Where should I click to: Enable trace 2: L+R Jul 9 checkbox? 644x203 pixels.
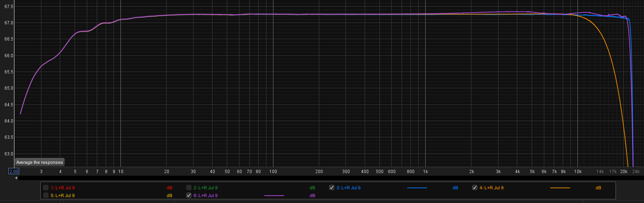(x=189, y=187)
